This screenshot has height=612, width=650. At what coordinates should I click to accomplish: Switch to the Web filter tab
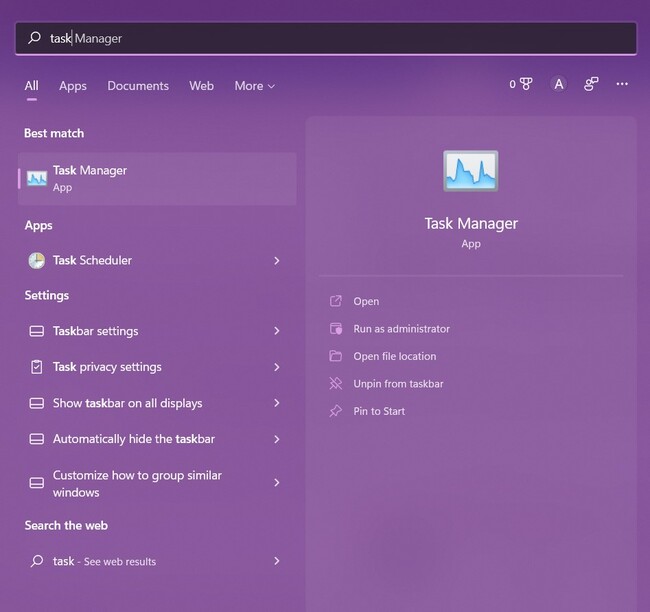click(x=201, y=86)
